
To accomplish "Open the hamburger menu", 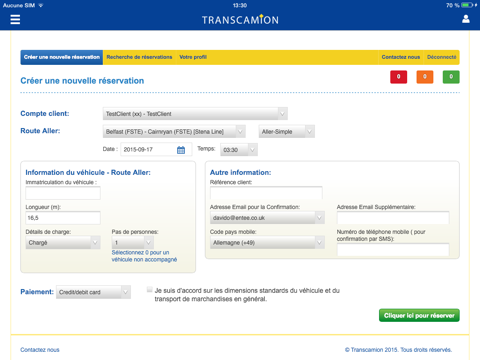I will click(15, 20).
